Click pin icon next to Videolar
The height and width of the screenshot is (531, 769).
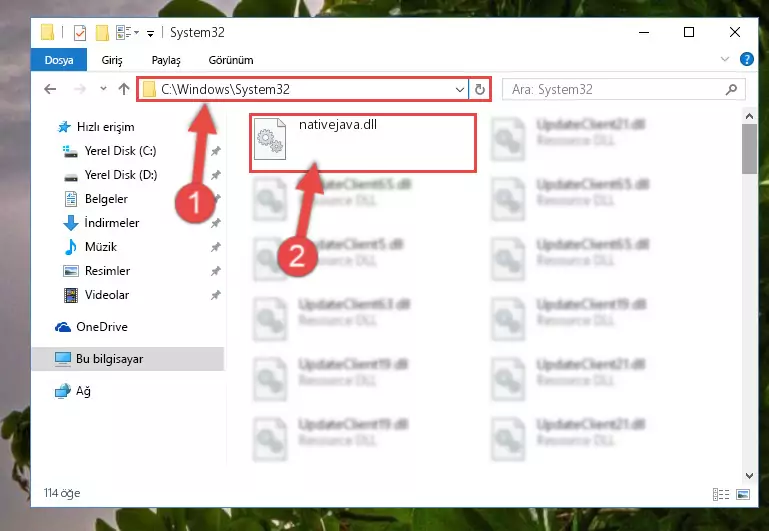(x=215, y=295)
